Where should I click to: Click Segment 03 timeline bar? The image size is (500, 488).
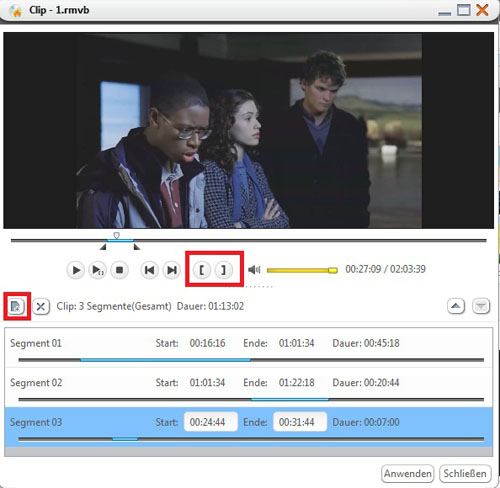[x=251, y=439]
